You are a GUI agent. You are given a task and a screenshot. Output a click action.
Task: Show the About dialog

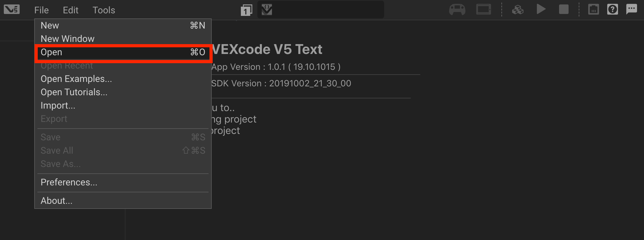click(x=56, y=200)
